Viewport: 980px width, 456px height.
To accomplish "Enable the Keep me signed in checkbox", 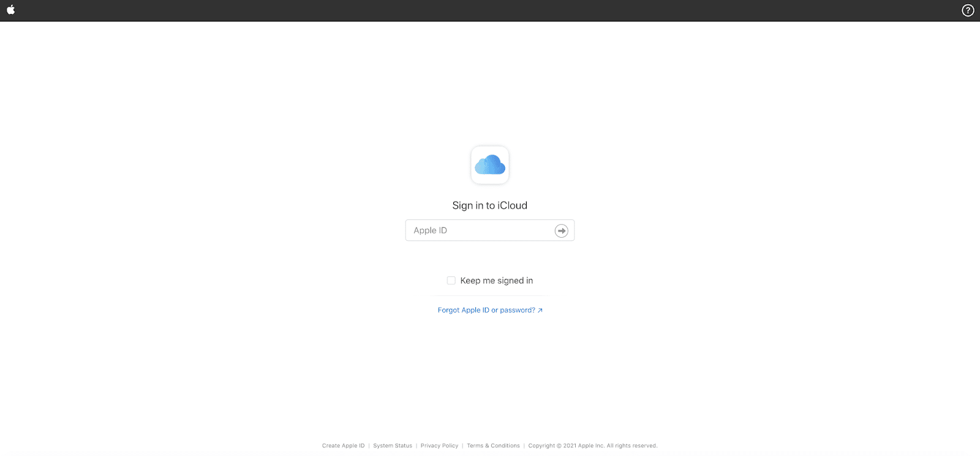I will pos(451,281).
